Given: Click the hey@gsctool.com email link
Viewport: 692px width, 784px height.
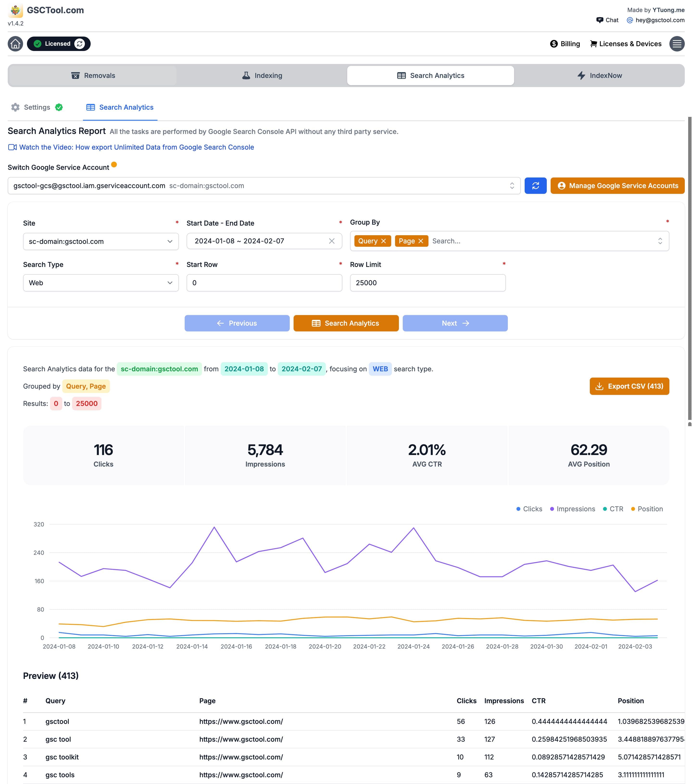Looking at the screenshot, I should 655,20.
